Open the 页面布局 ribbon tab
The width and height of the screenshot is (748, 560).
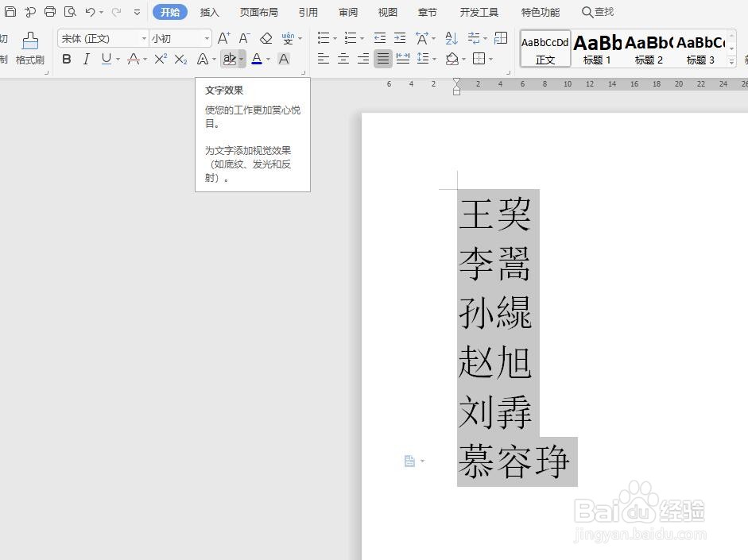tap(258, 12)
